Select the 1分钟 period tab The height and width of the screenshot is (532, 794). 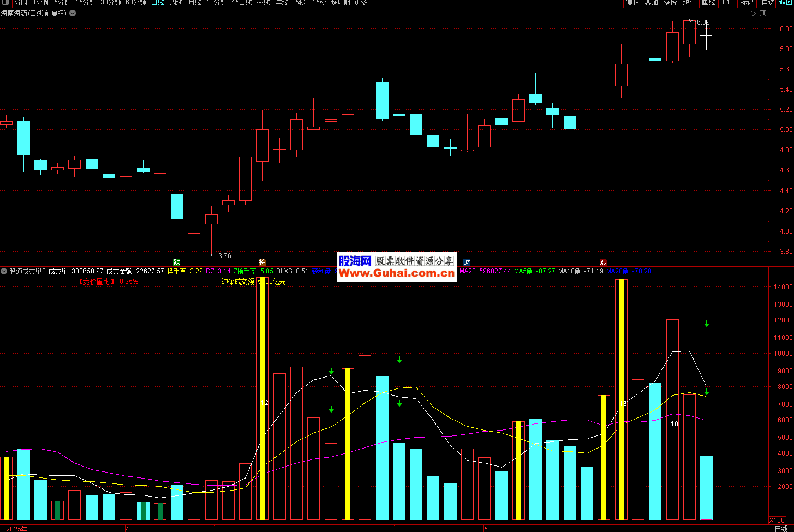coord(41,3)
